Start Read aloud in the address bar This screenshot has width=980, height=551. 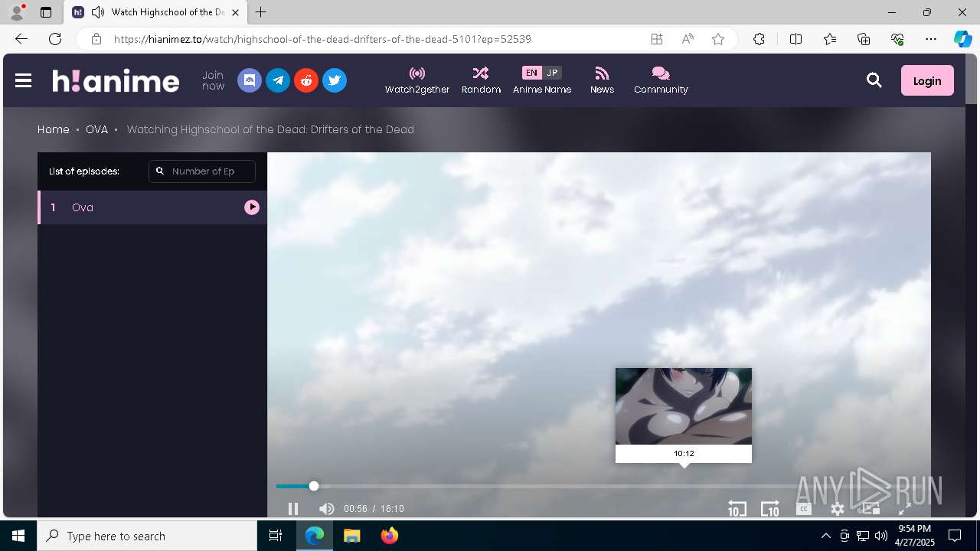click(688, 39)
